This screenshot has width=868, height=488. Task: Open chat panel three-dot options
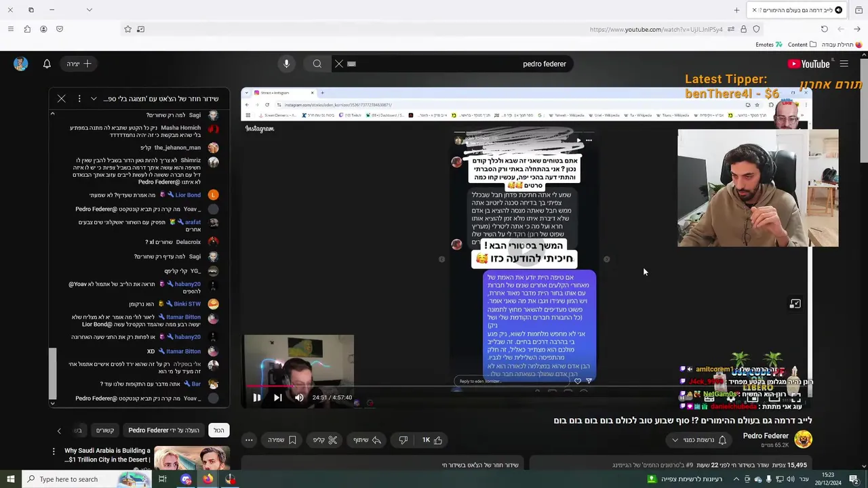pos(79,98)
